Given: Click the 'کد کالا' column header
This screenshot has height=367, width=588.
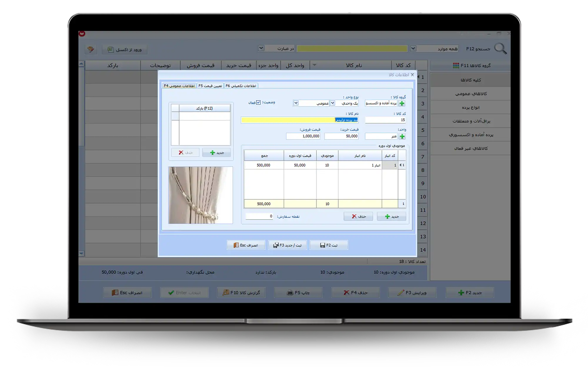Looking at the screenshot, I should tap(403, 65).
